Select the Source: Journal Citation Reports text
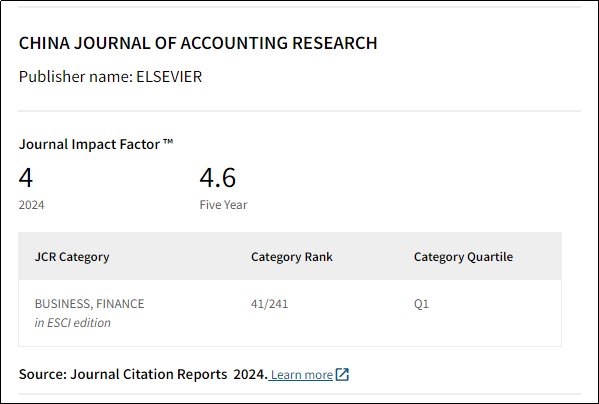599x404 pixels. pos(123,374)
